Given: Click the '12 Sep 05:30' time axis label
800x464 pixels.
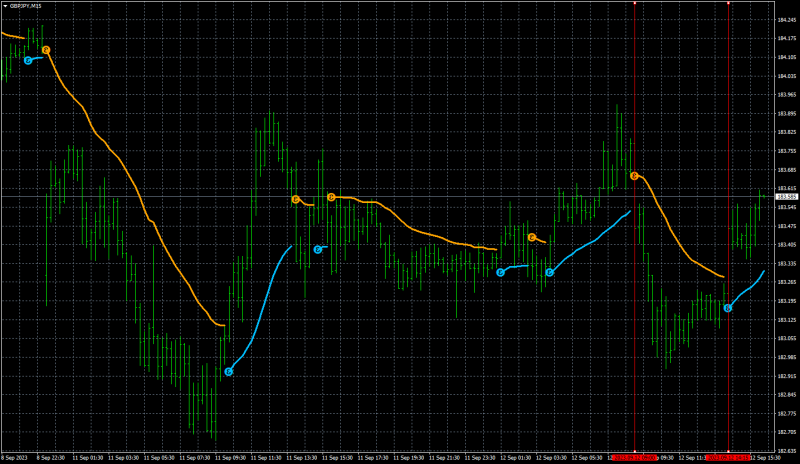Looking at the screenshot, I should [587, 458].
